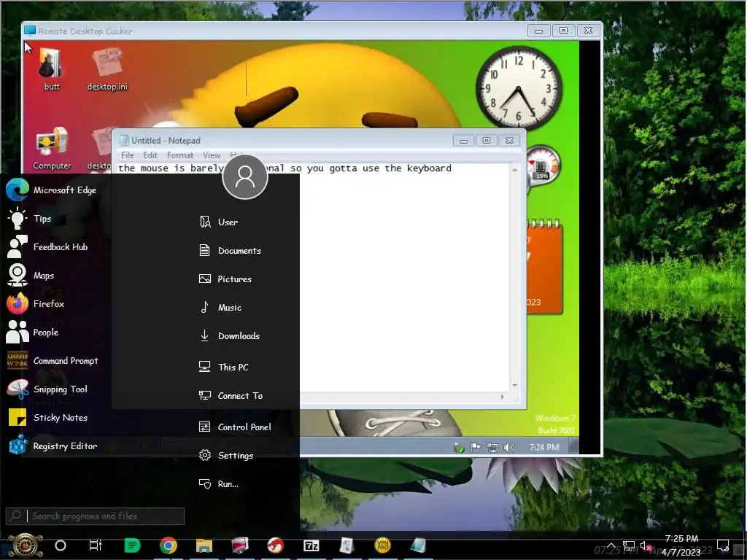Open the document checklist app on taskbar
The width and height of the screenshot is (747, 560).
click(347, 545)
